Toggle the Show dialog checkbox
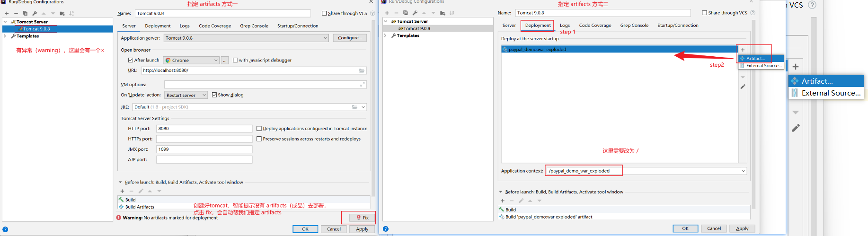Screen dimensions: 868x236 point(214,95)
